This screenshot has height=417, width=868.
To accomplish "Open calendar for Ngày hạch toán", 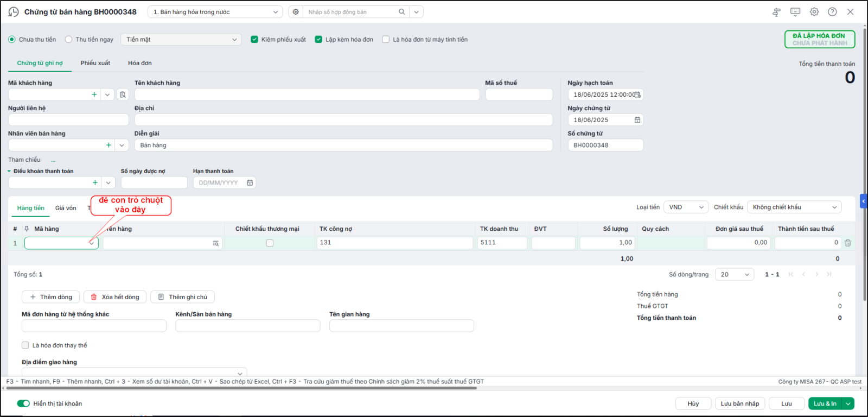I will tap(637, 94).
